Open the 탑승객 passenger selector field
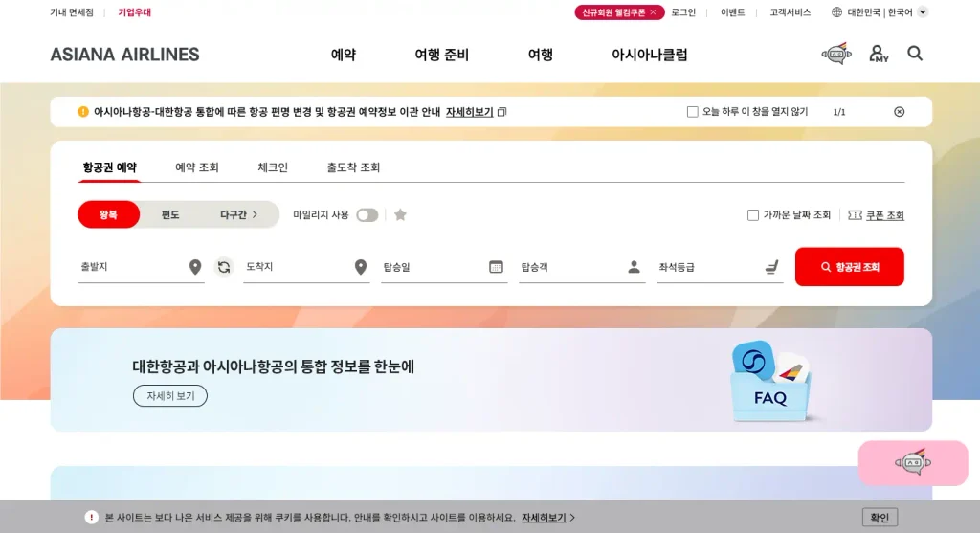Image resolution: width=980 pixels, height=533 pixels. 582,267
